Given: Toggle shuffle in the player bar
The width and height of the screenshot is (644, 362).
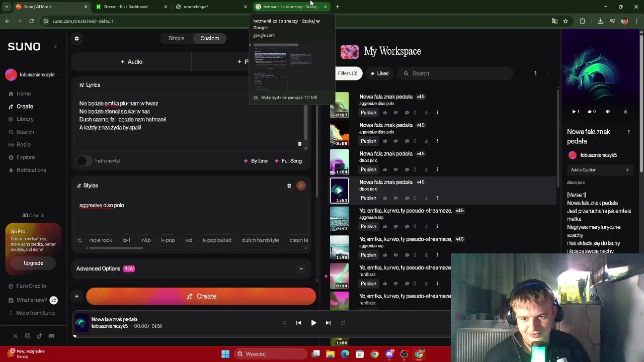Looking at the screenshot, I should [284, 323].
